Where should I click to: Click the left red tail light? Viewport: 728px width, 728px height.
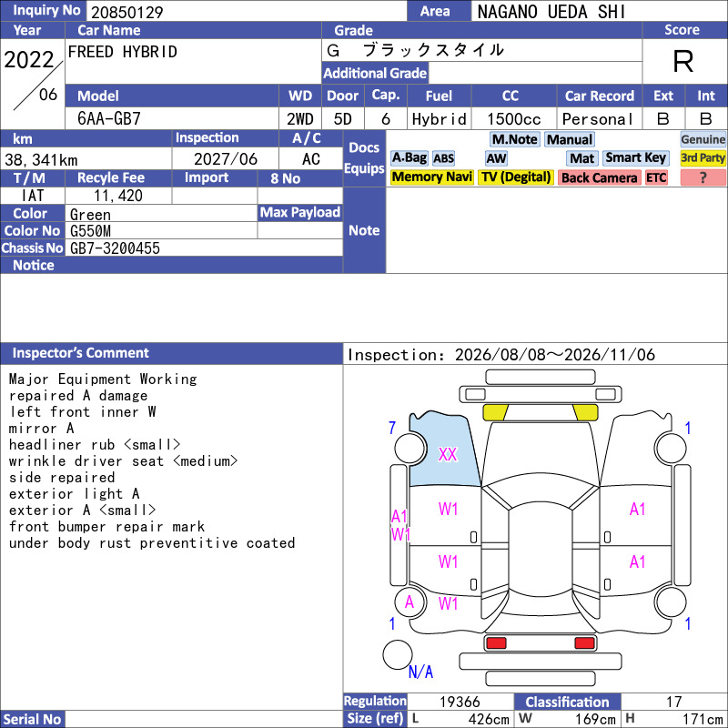coord(496,643)
